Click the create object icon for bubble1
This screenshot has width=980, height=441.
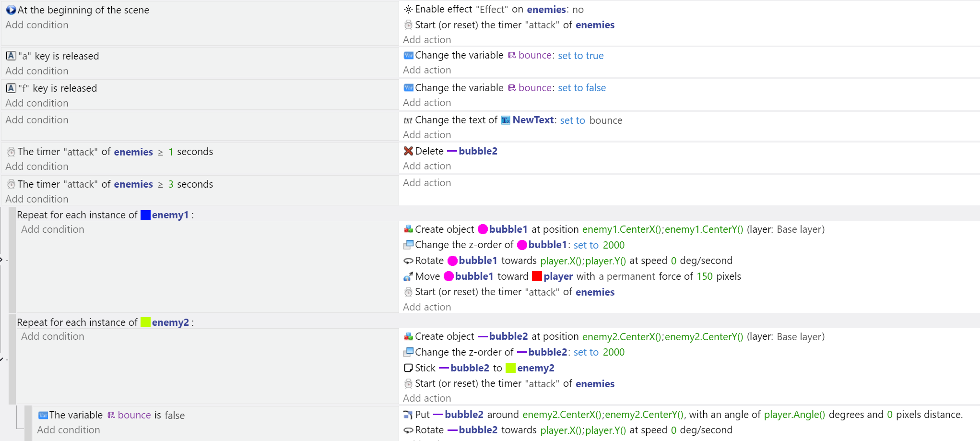(408, 229)
